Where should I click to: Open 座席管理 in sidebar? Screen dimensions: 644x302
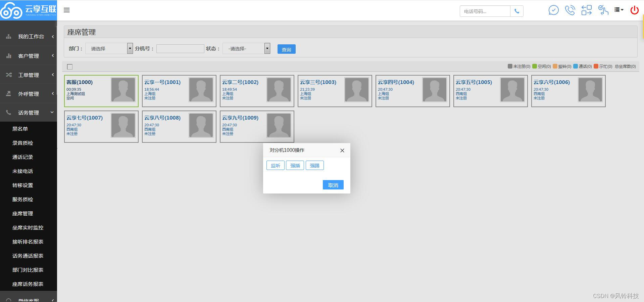point(22,213)
